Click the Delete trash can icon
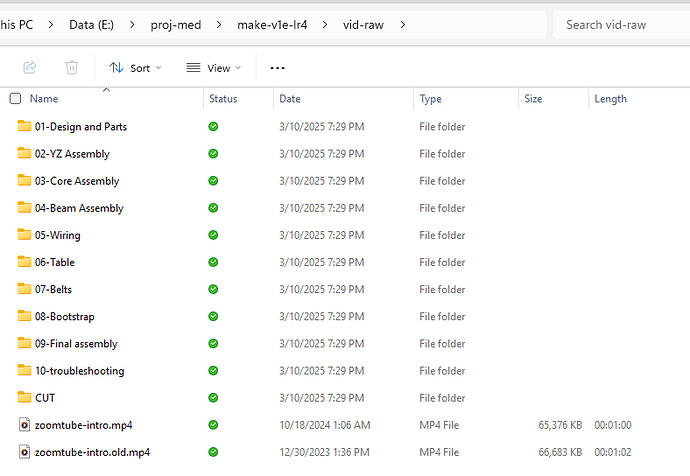Image resolution: width=690 pixels, height=476 pixels. [x=72, y=68]
